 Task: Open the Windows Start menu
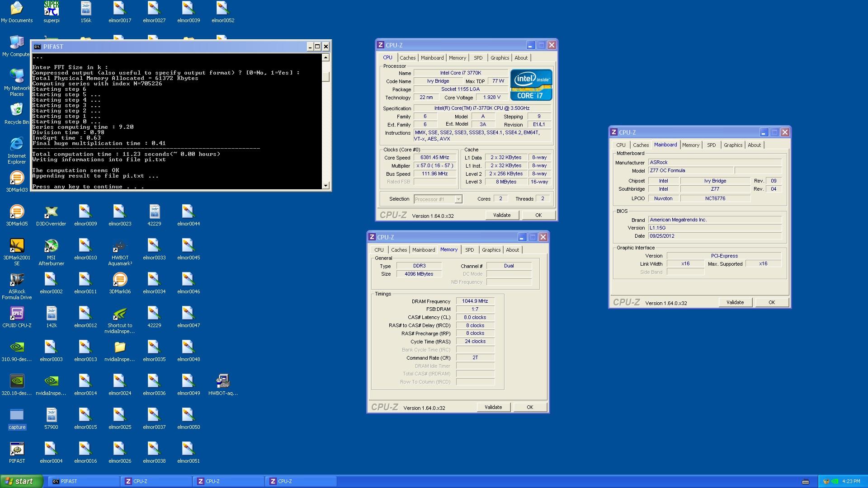pyautogui.click(x=22, y=481)
